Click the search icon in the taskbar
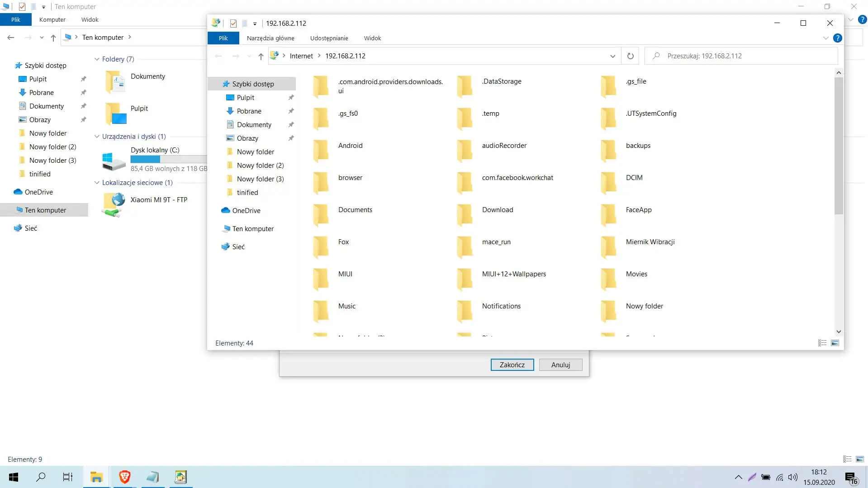 [41, 477]
